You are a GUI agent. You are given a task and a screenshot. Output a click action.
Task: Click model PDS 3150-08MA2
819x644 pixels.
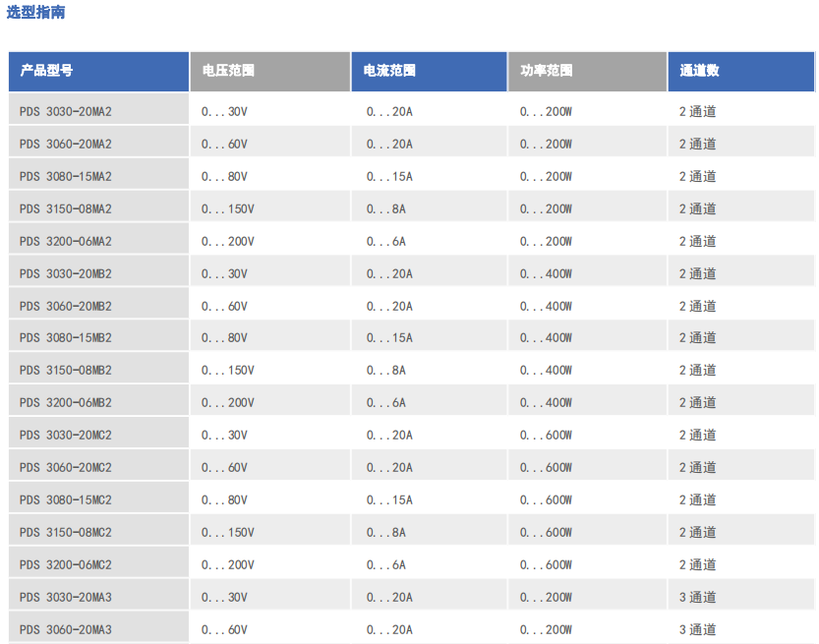[x=66, y=208]
